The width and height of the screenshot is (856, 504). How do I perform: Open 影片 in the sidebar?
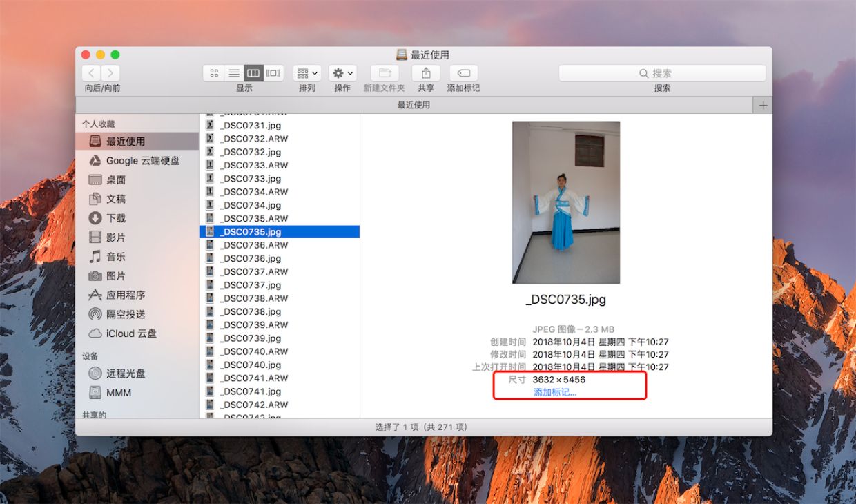point(137,238)
